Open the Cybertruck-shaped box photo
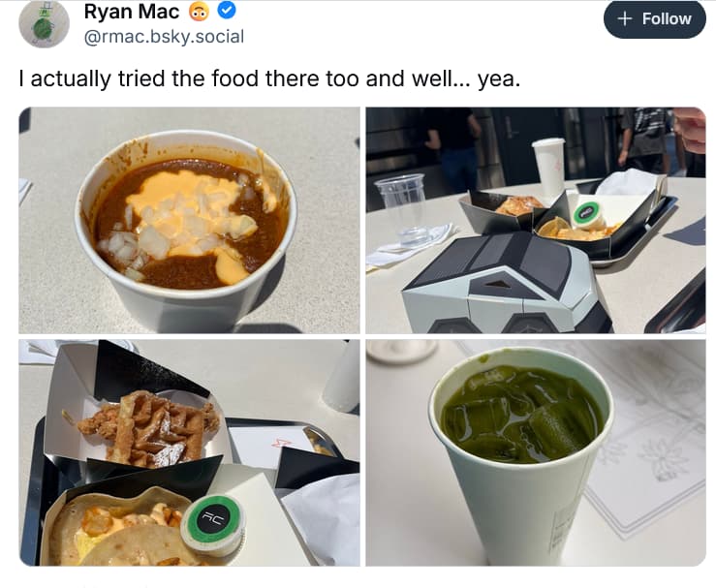716x588 pixels. (x=536, y=220)
